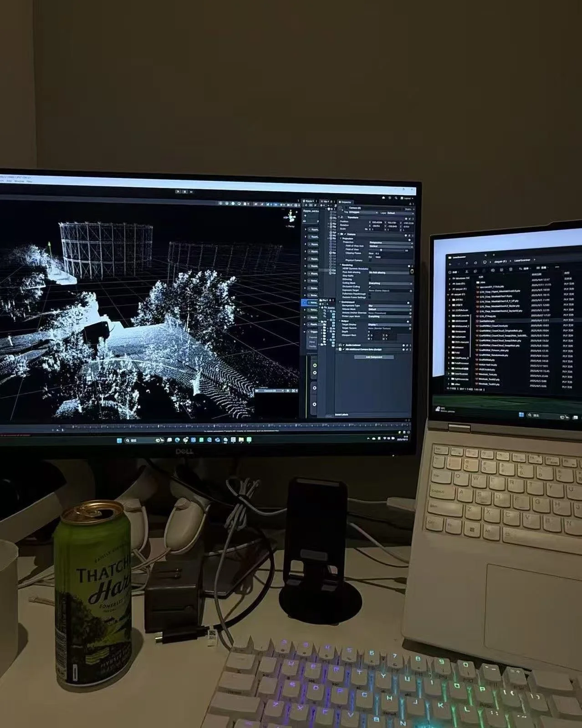Image resolution: width=582 pixels, height=728 pixels.
Task: Open Background Type dropdown showing Sky
Action: pos(390,306)
